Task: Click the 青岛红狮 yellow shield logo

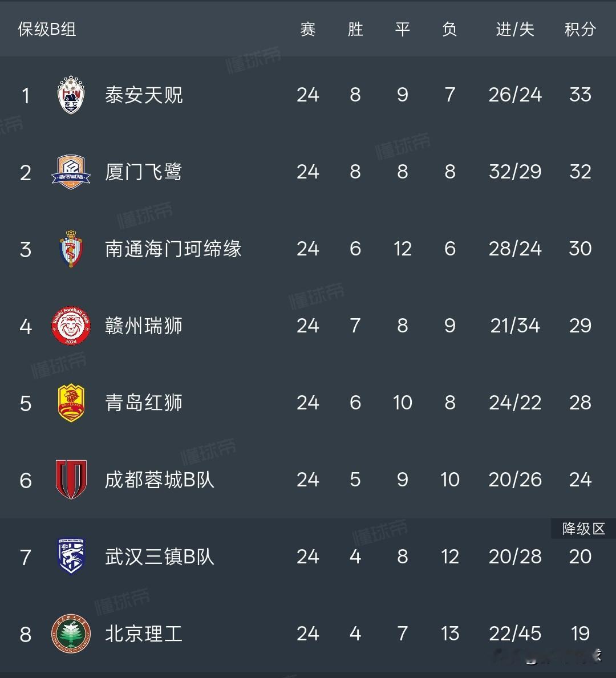Action: (x=71, y=403)
